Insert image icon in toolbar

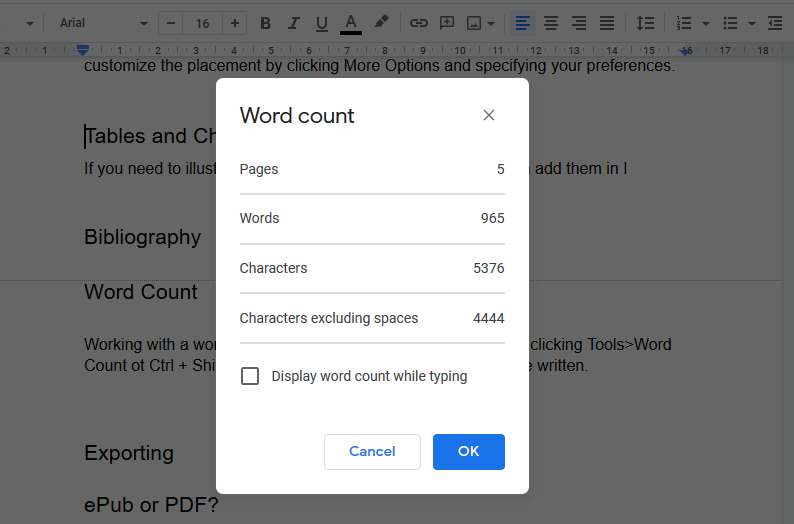[474, 23]
